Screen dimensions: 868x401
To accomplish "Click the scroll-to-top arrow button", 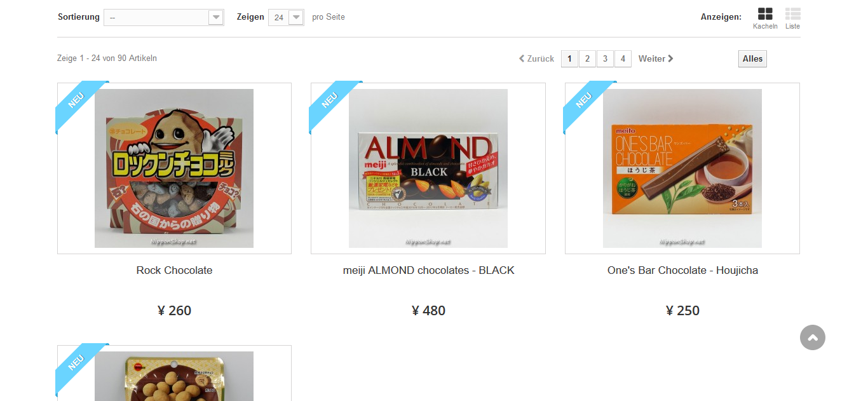I will pos(813,337).
